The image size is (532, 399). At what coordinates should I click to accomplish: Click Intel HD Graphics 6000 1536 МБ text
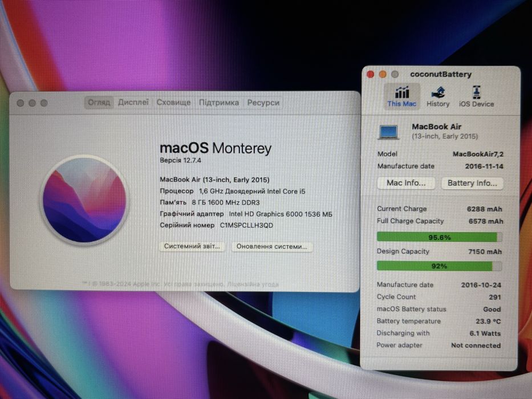point(281,214)
